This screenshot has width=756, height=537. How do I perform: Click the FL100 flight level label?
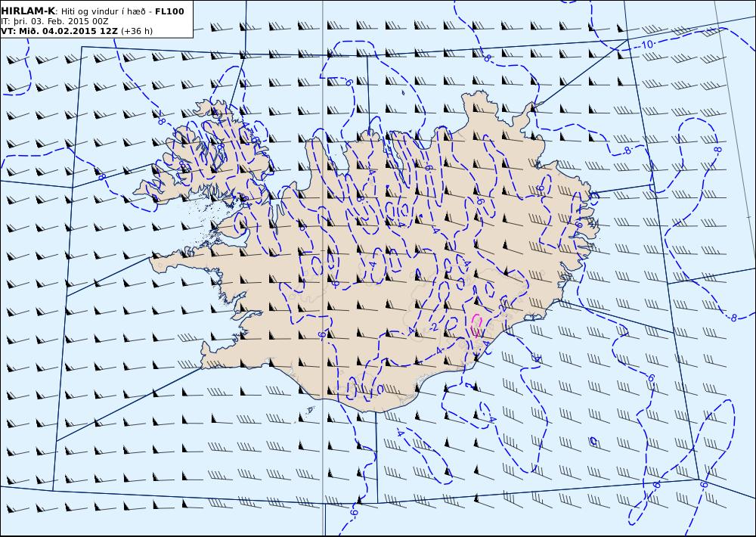click(x=169, y=11)
